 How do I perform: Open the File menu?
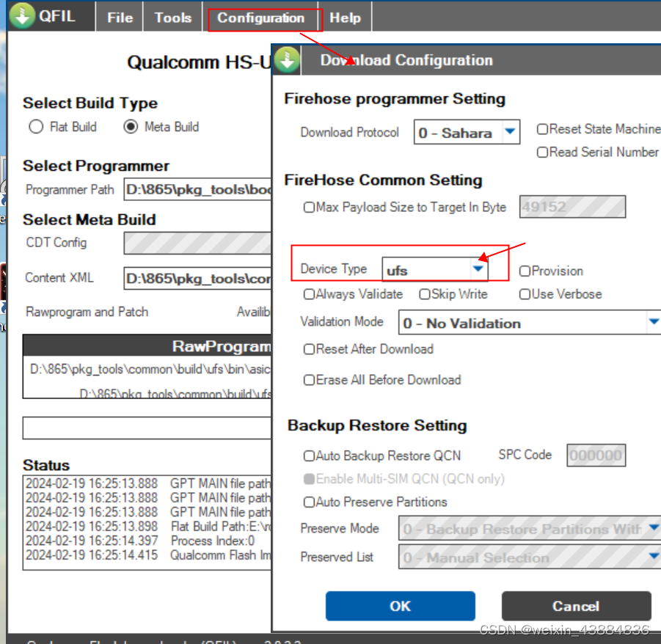tap(120, 18)
